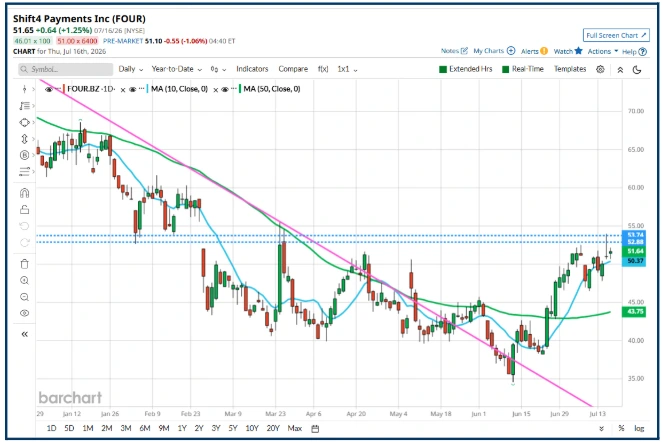The width and height of the screenshot is (662, 442).
Task: Add FOUR to Watch list
Action: click(x=568, y=51)
